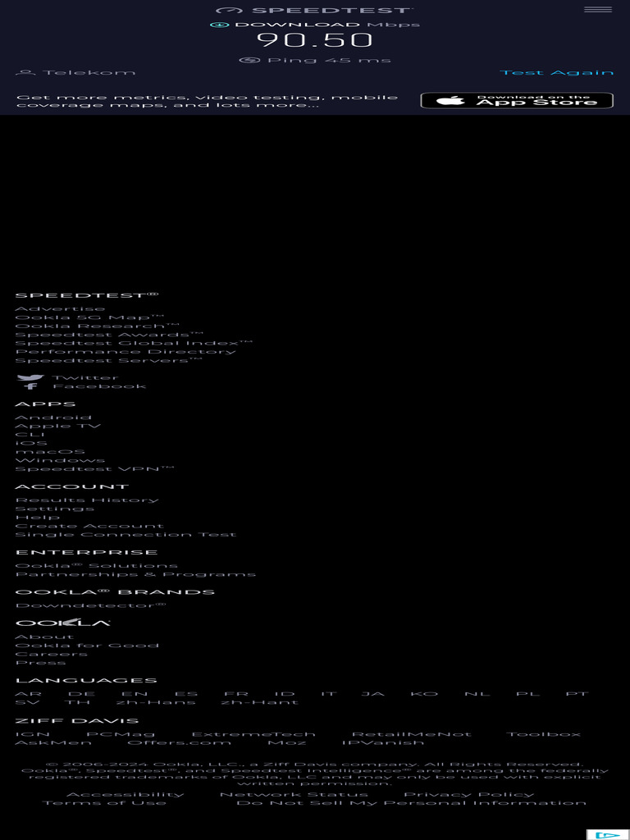
Task: Open the Downdetector link
Action: tap(90, 605)
